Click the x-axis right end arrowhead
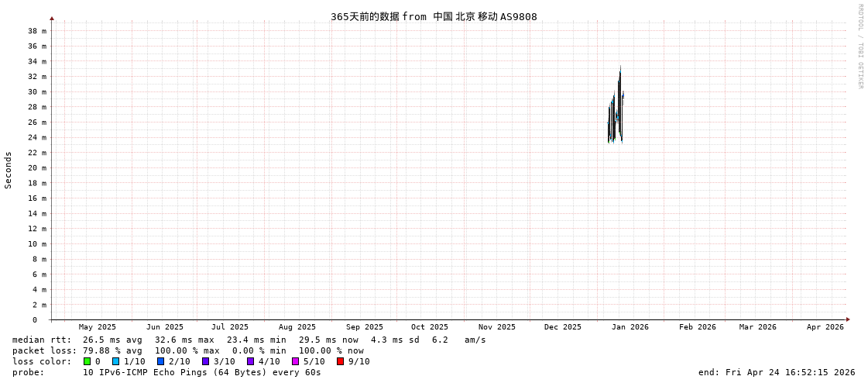Screen dimensions: 868x383 click(x=848, y=319)
